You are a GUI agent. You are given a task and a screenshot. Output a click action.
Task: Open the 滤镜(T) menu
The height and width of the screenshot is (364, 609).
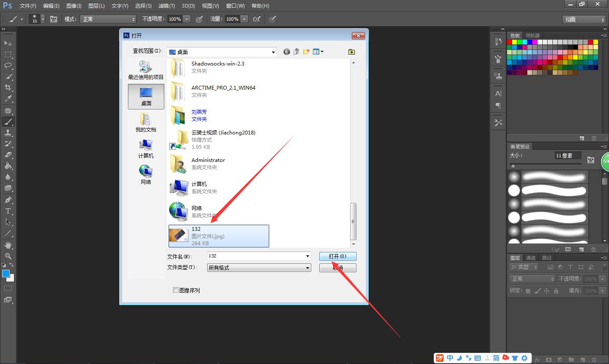166,6
